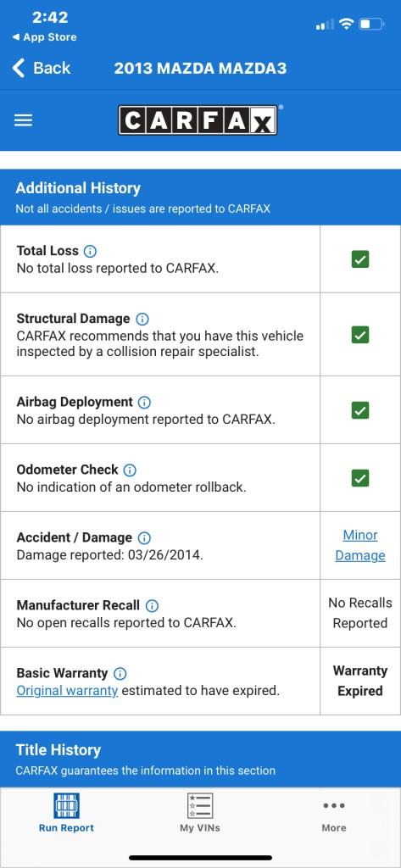
Task: Open Odometer Check info icon
Action: [130, 470]
